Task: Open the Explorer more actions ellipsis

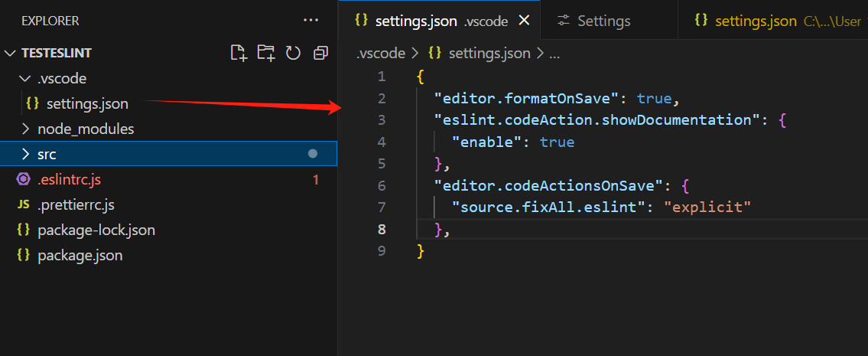Action: click(x=310, y=21)
